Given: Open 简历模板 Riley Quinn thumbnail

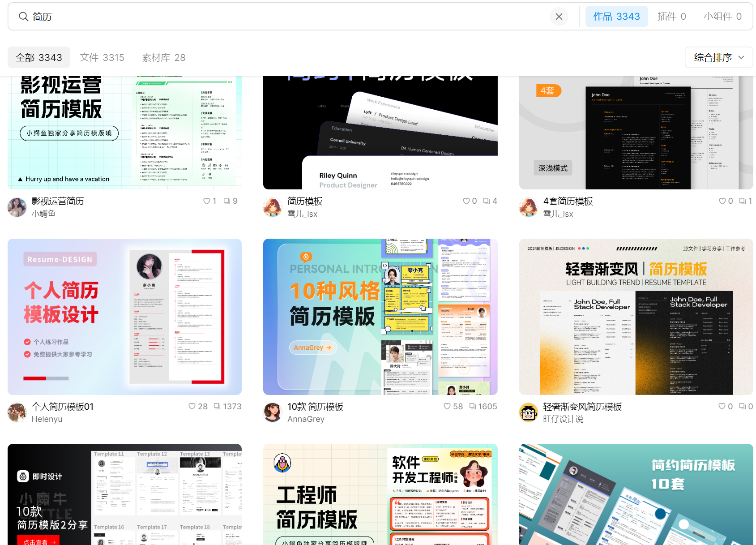Looking at the screenshot, I should tap(380, 133).
